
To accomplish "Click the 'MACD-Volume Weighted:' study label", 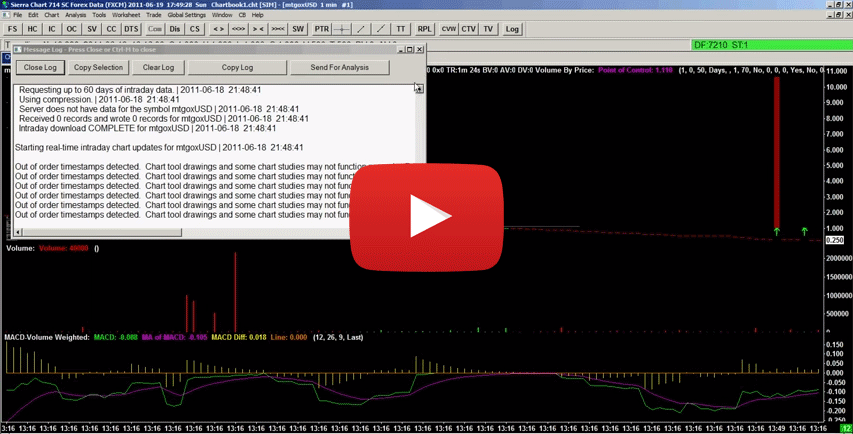I will [x=47, y=337].
